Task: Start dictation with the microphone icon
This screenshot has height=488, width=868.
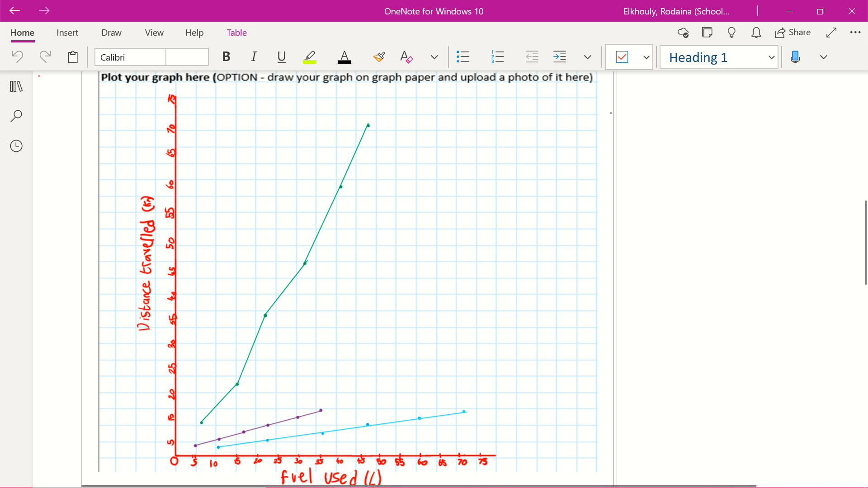Action: (795, 57)
